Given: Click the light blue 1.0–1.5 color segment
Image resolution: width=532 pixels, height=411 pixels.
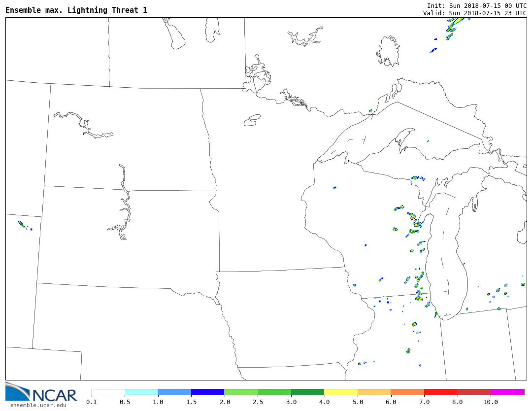Looking at the screenshot, I should tap(175, 392).
